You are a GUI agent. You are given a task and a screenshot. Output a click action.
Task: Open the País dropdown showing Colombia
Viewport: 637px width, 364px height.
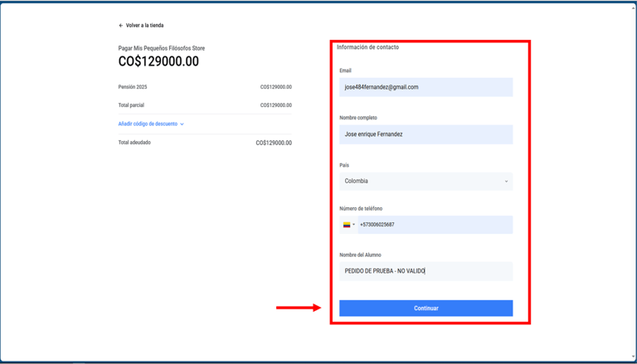(x=425, y=182)
